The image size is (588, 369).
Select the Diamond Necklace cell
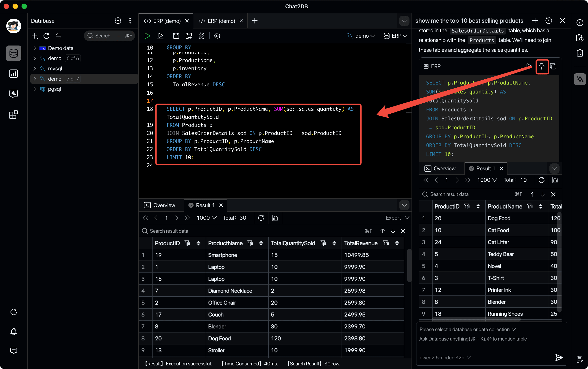tap(237, 291)
